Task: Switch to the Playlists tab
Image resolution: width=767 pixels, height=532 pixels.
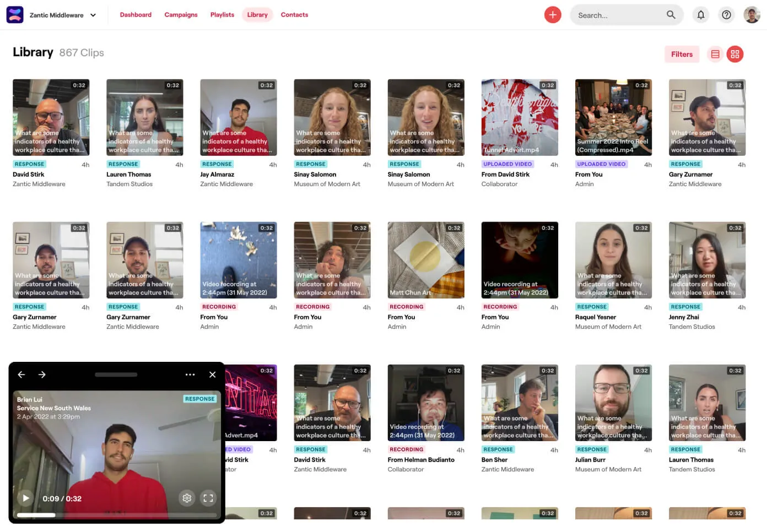Action: coord(222,15)
